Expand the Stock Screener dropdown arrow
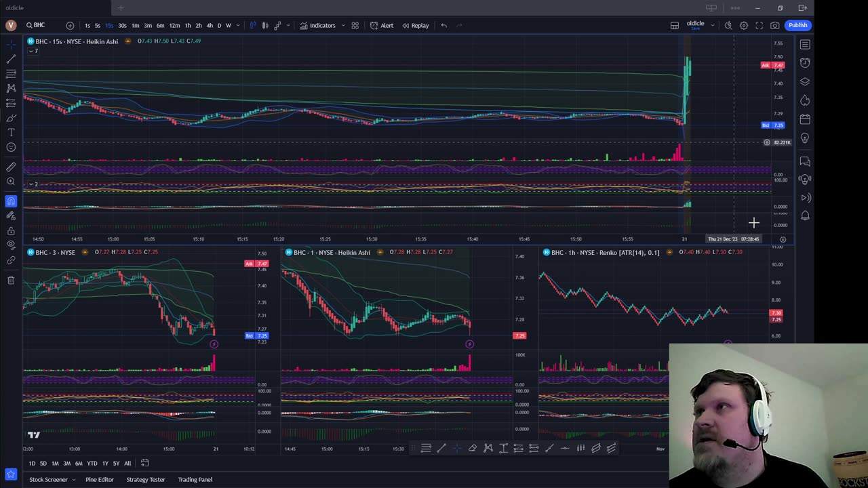This screenshot has height=488, width=868. [74, 480]
